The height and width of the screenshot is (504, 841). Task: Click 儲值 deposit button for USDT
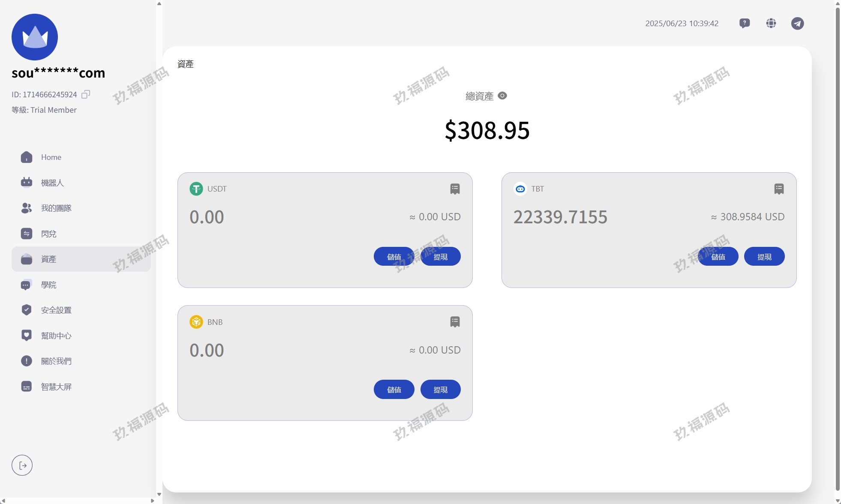(394, 256)
